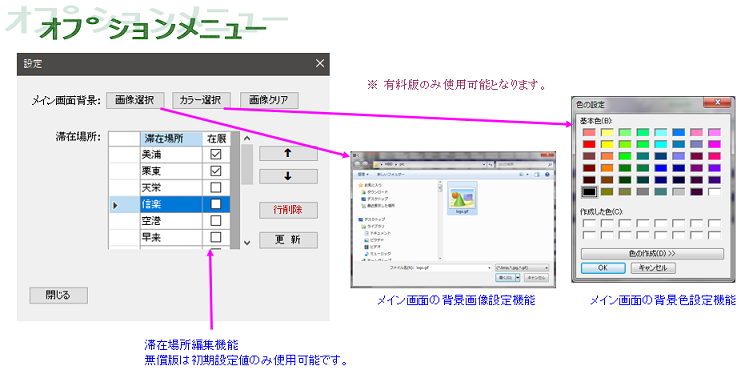Select the 早来 table cell

pyautogui.click(x=171, y=237)
